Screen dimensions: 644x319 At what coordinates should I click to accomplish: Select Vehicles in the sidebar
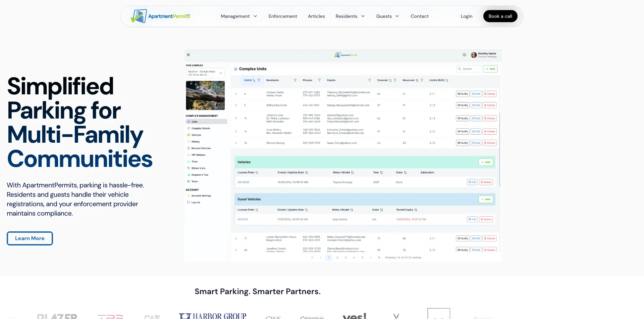[196, 135]
